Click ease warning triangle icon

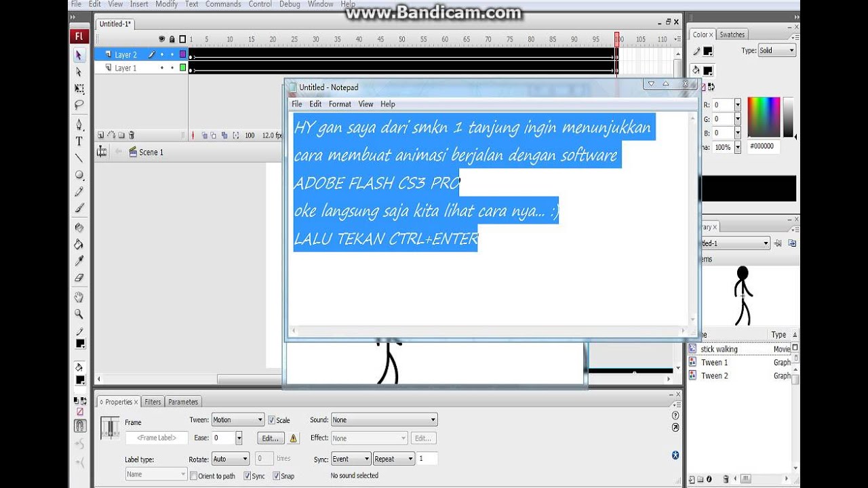click(x=293, y=439)
